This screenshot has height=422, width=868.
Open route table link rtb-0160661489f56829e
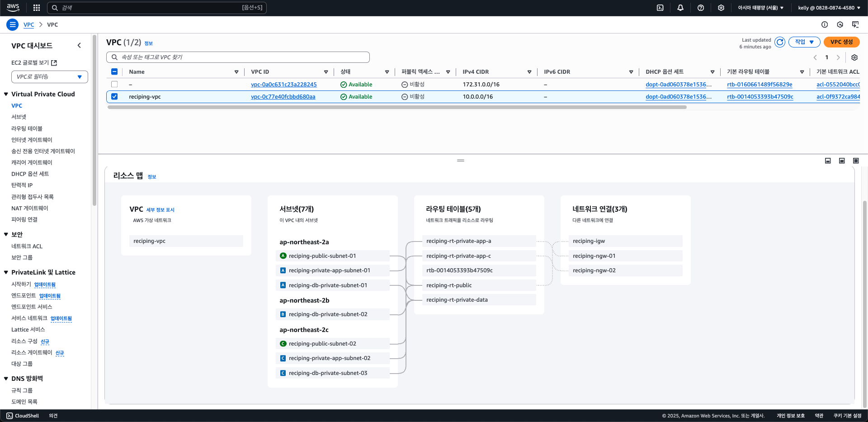[759, 85]
